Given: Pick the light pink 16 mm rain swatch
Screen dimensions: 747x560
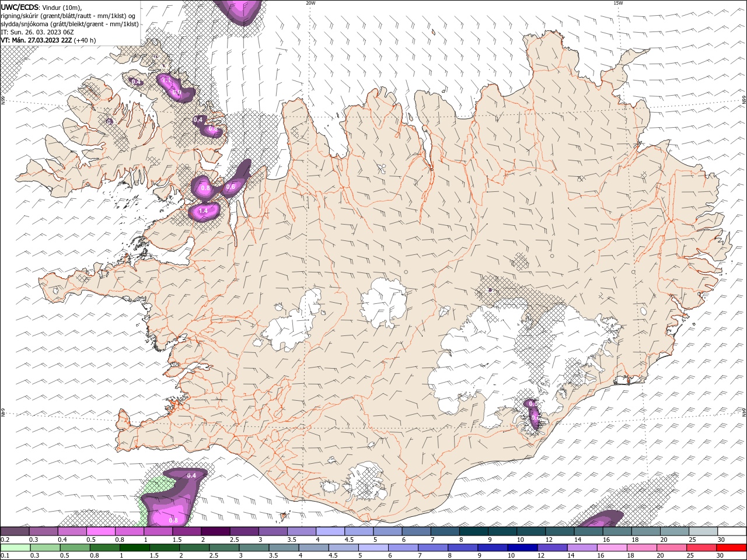Looking at the screenshot, I should [x=612, y=548].
